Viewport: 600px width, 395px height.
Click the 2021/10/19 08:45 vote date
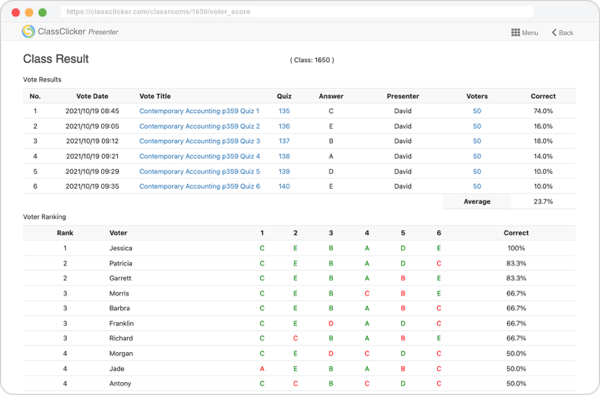point(92,111)
